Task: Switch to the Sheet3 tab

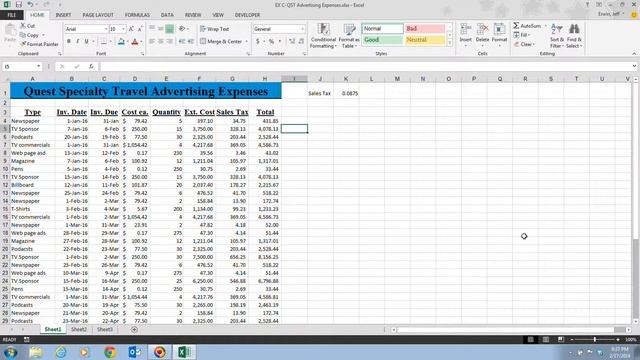Action: pyautogui.click(x=104, y=329)
